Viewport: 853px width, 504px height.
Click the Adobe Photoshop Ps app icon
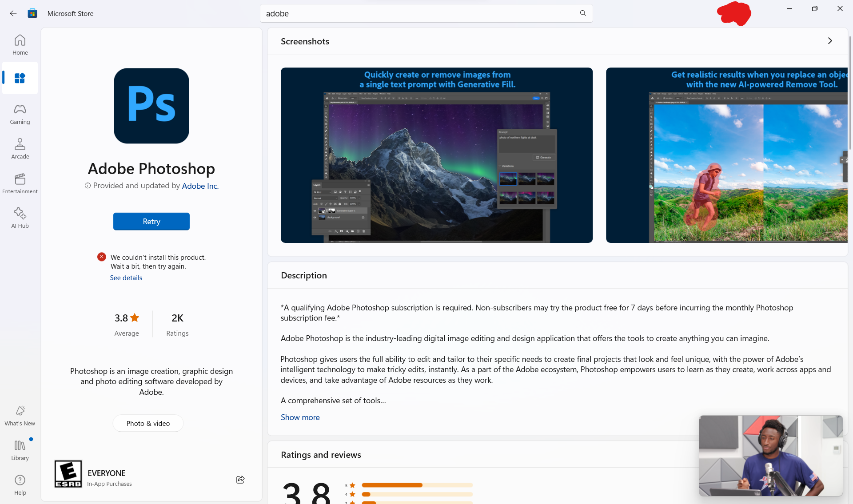coord(151,106)
